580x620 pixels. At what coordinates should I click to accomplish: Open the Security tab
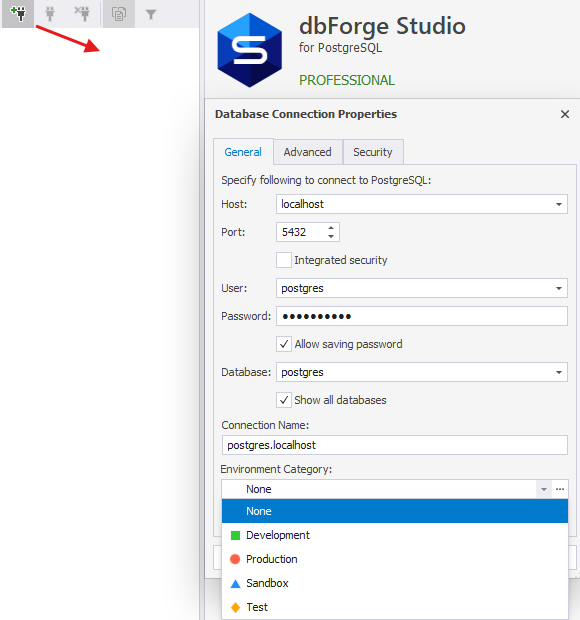(372, 152)
